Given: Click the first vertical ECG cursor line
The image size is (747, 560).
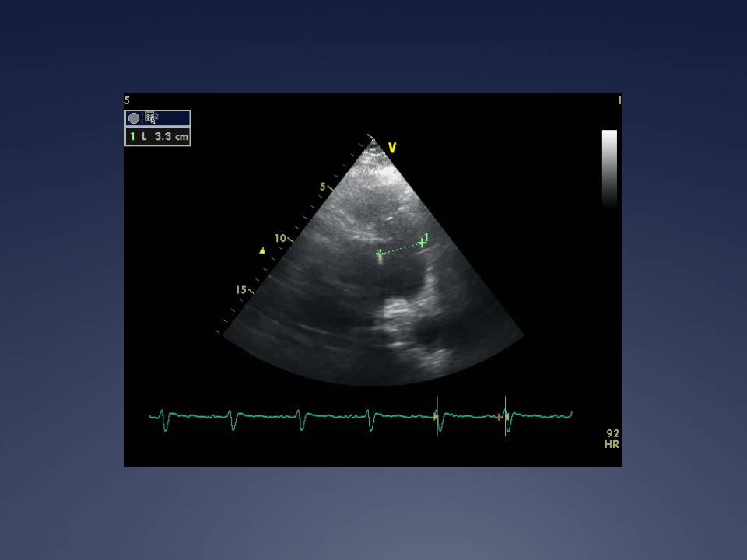Looking at the screenshot, I should click(x=437, y=416).
